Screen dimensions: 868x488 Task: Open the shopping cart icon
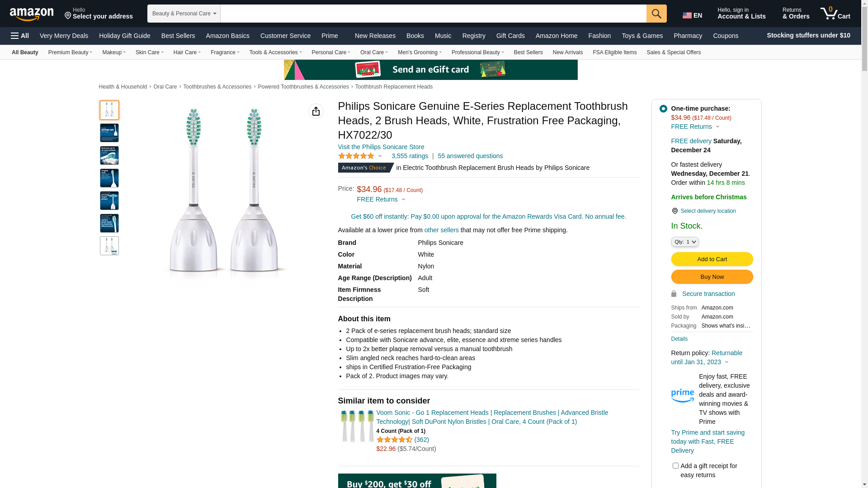(x=835, y=14)
